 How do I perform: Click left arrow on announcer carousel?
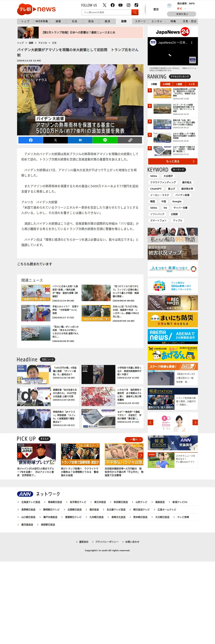[150, 422]
